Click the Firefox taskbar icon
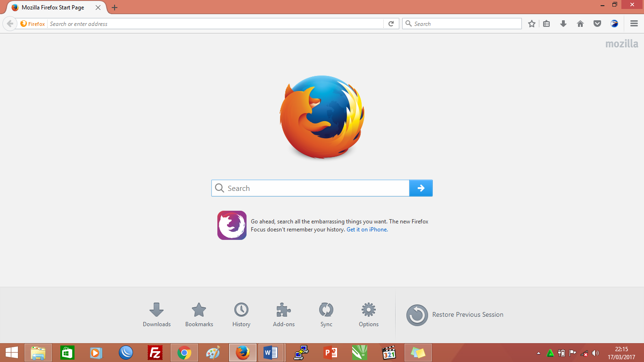 [x=243, y=353]
